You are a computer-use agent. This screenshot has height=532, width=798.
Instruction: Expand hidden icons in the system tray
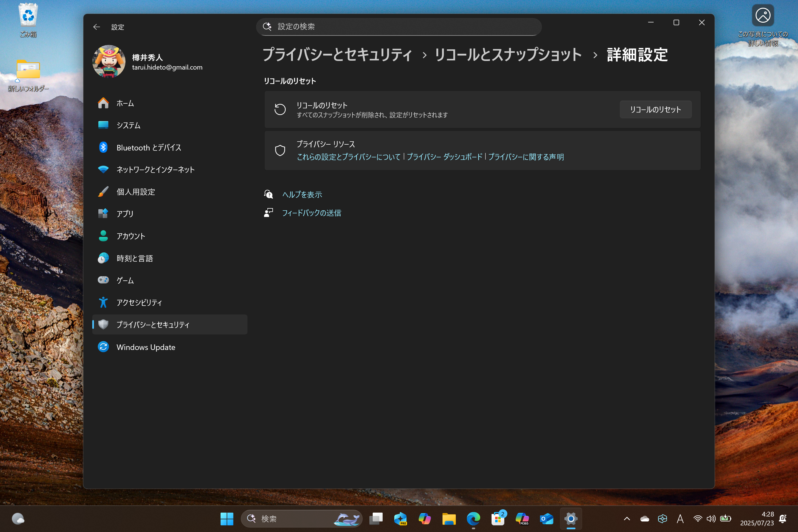(x=627, y=518)
